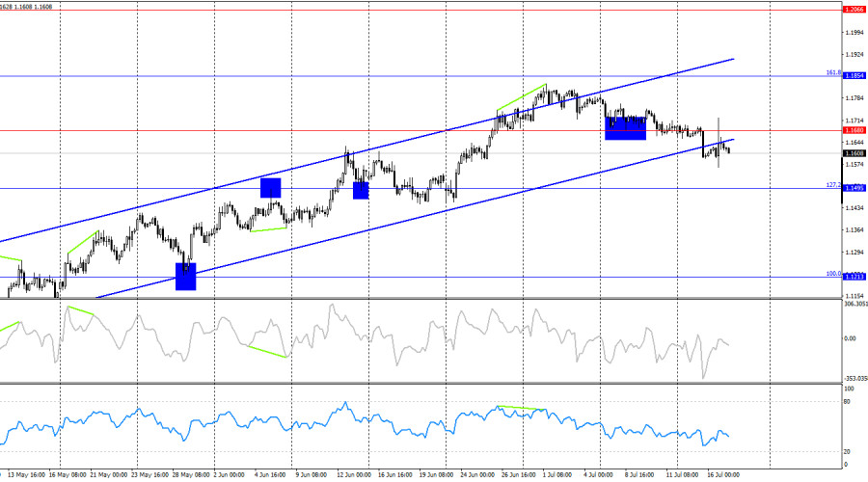Click the red 1.1680 price level tag

[x=854, y=130]
